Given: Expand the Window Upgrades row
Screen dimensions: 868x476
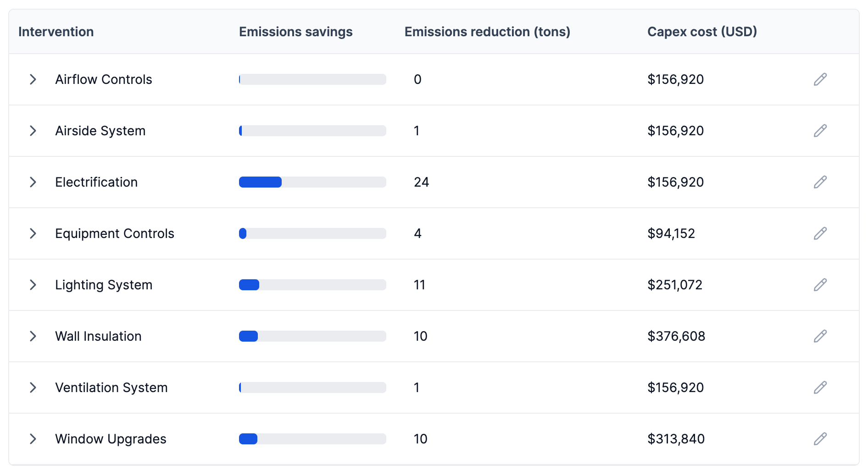Looking at the screenshot, I should click(x=33, y=439).
